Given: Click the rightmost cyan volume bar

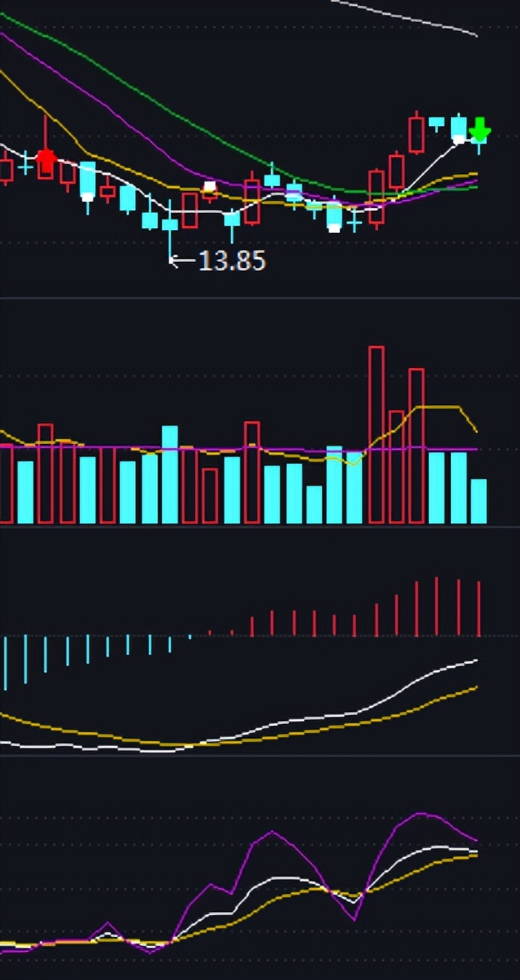Looking at the screenshot, I should coord(479,501).
